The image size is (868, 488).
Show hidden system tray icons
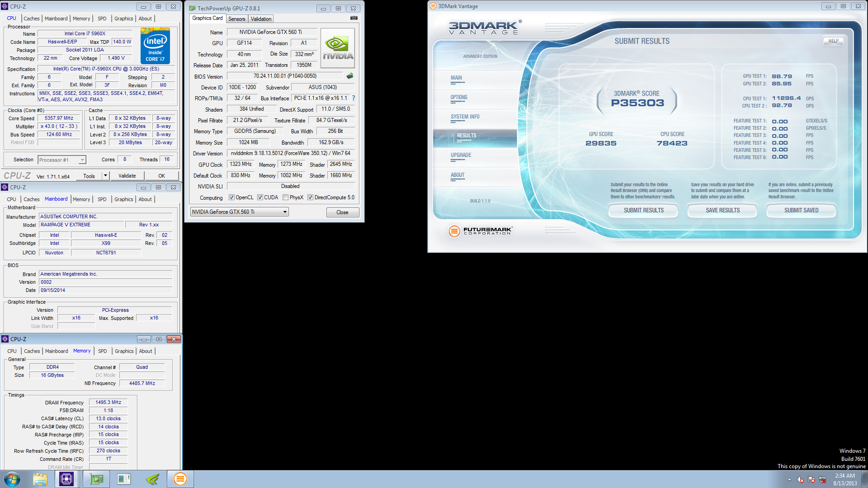pyautogui.click(x=789, y=479)
